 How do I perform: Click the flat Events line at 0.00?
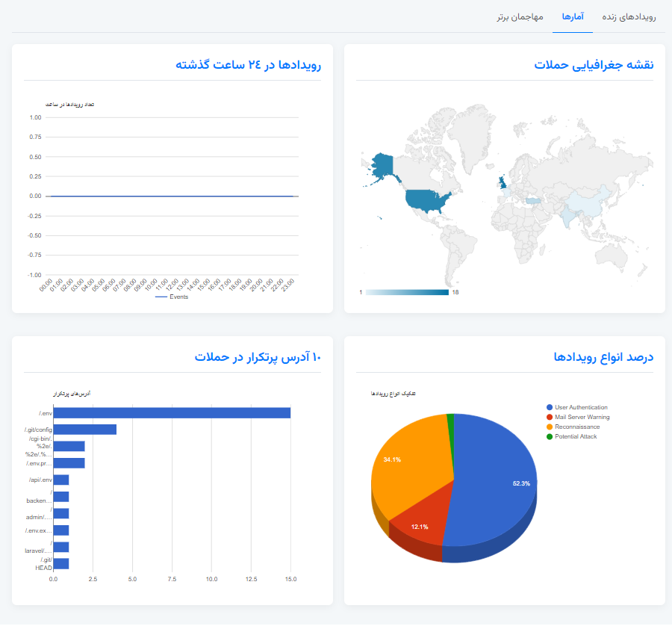pyautogui.click(x=172, y=196)
